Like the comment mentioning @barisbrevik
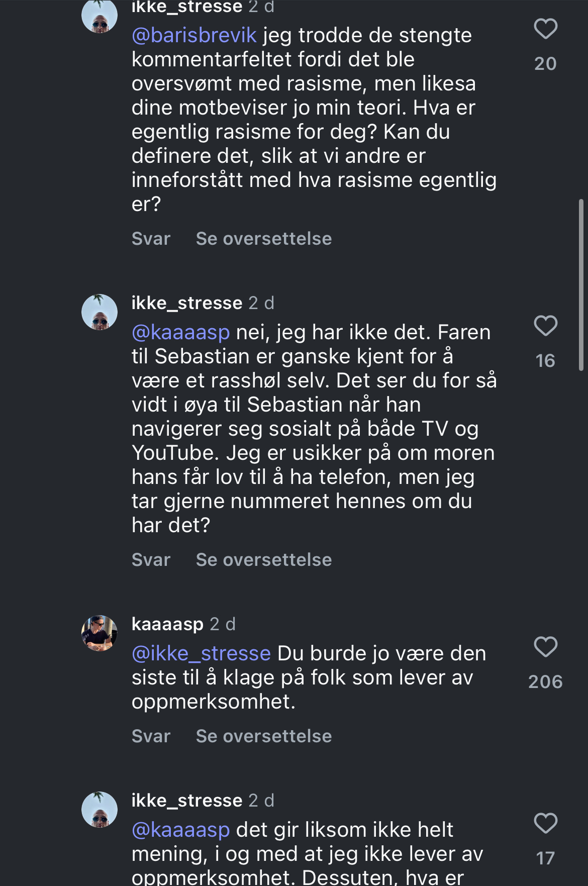This screenshot has height=886, width=588. 545,29
